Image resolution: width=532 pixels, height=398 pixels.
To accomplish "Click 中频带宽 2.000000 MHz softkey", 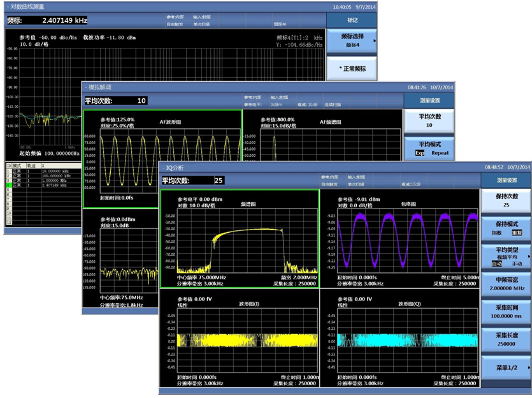I will point(507,284).
